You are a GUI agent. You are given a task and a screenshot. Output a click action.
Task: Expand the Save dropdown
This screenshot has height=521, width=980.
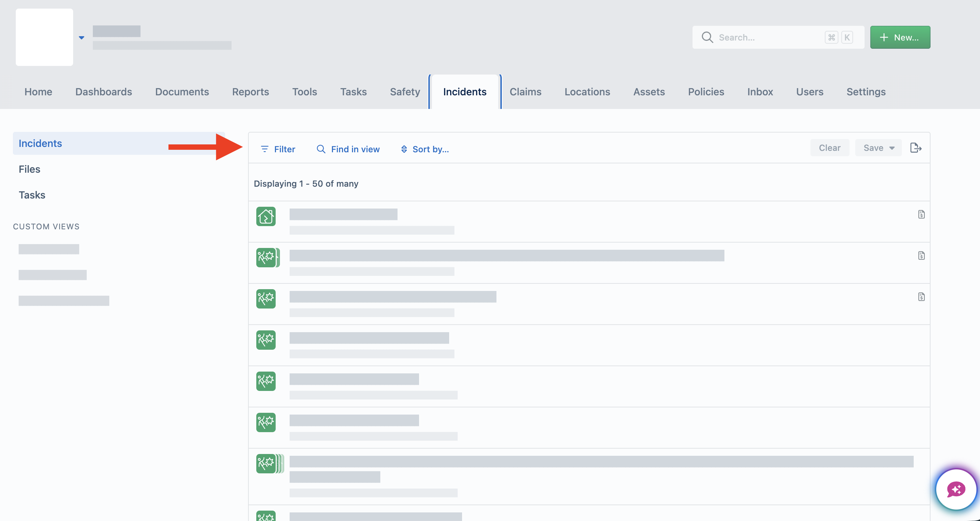pyautogui.click(x=878, y=148)
